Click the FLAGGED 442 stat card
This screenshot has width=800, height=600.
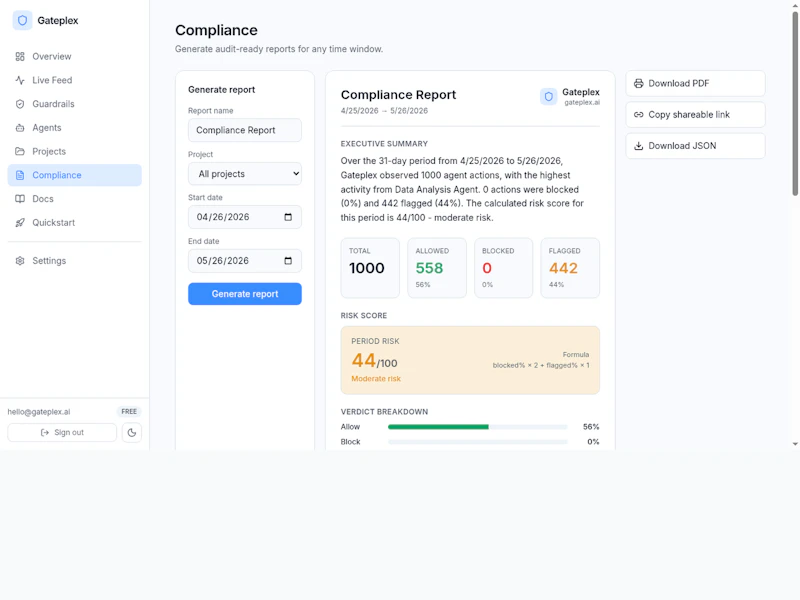pos(570,268)
